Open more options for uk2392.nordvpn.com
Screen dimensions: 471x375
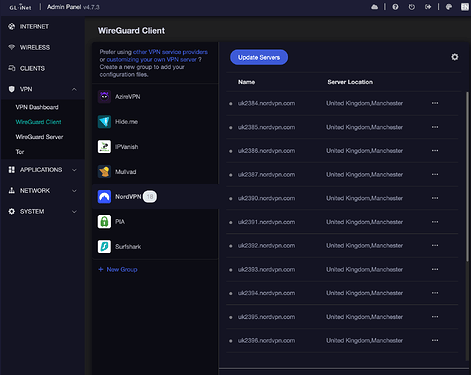coord(435,246)
